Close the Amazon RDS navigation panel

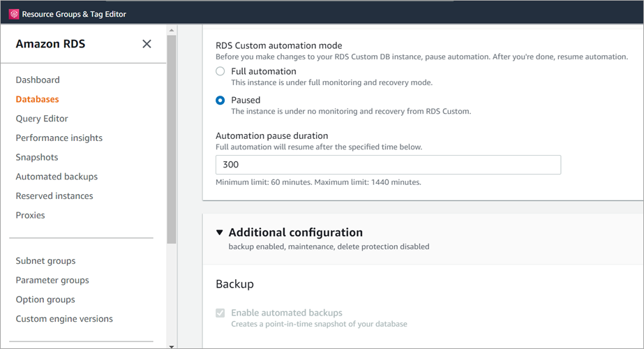click(147, 44)
